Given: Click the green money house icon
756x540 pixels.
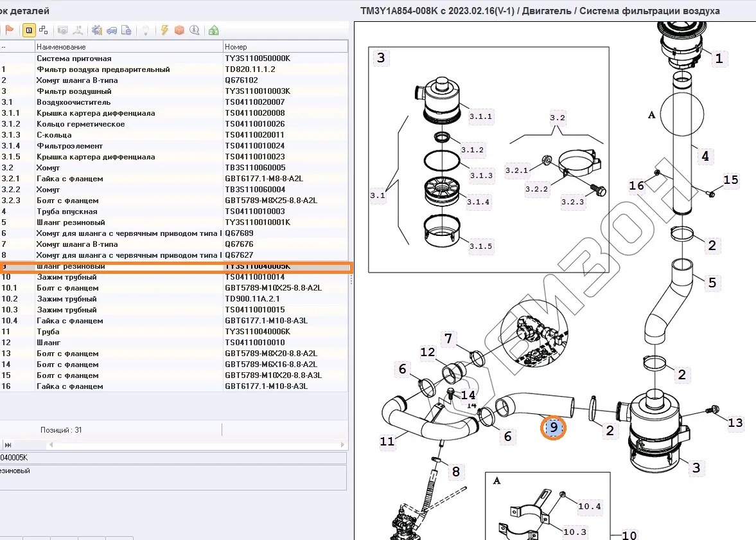Looking at the screenshot, I should coord(214,30).
